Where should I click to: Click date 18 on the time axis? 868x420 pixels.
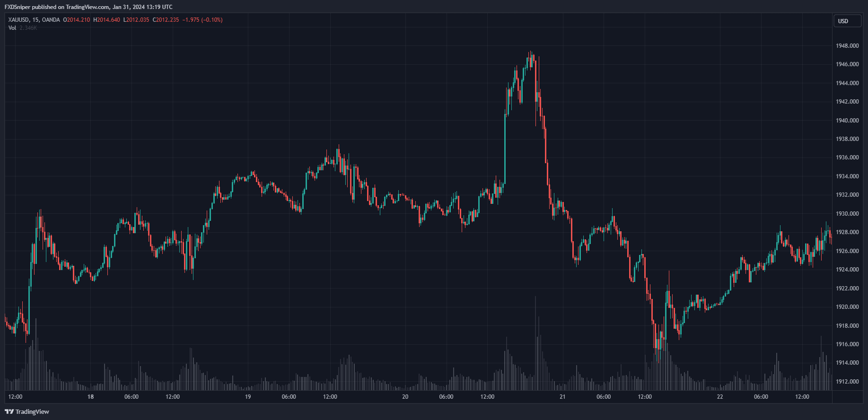click(x=90, y=397)
